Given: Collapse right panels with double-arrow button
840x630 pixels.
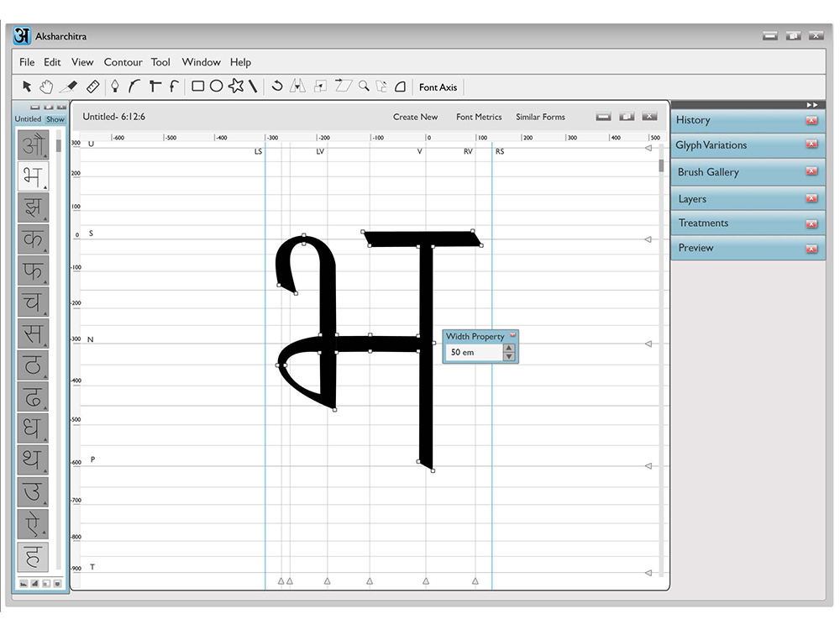Looking at the screenshot, I should [x=812, y=105].
